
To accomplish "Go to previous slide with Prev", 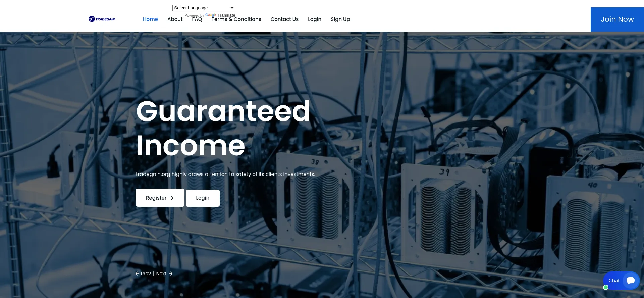I will [143, 274].
